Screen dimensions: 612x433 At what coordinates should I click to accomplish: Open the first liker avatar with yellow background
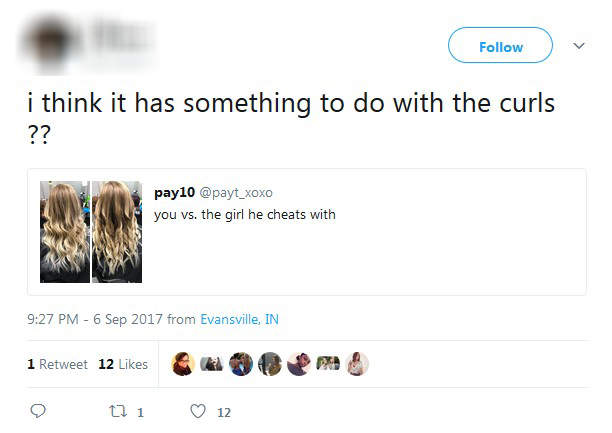click(182, 364)
